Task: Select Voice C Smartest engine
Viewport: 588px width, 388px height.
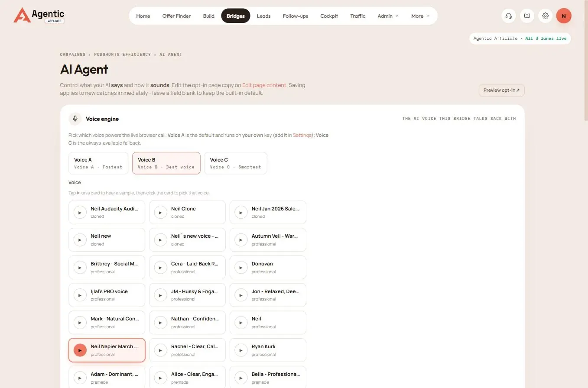Action: point(236,163)
